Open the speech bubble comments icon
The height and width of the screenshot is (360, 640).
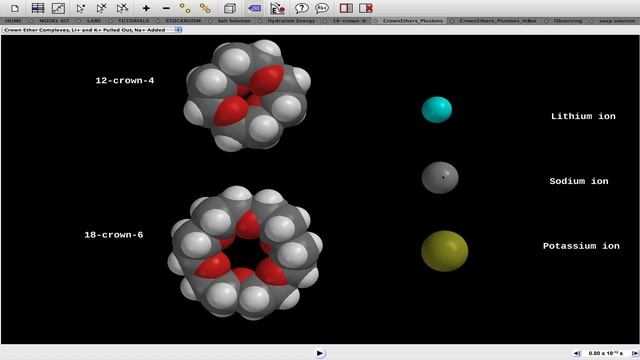click(322, 8)
